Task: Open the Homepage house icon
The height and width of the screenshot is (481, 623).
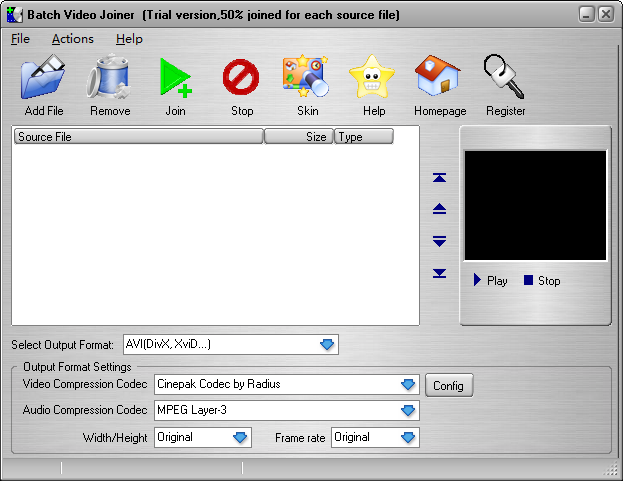Action: (x=440, y=78)
